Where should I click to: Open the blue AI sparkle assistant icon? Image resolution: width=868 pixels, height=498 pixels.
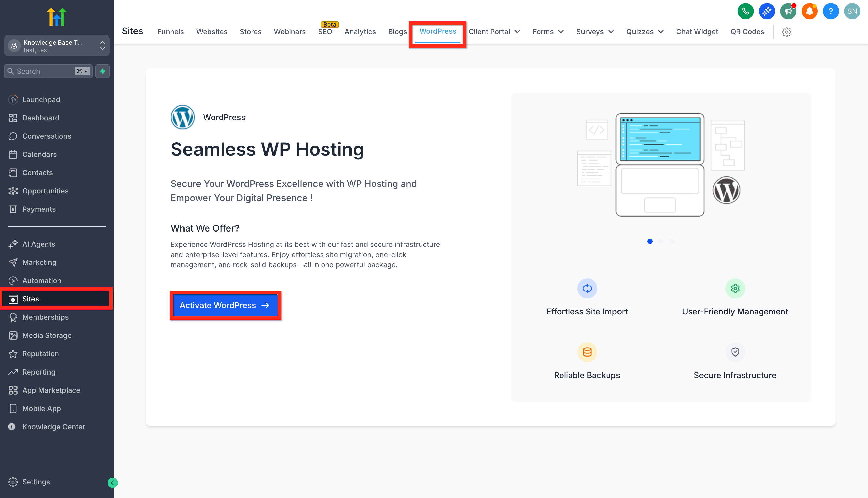tap(767, 11)
